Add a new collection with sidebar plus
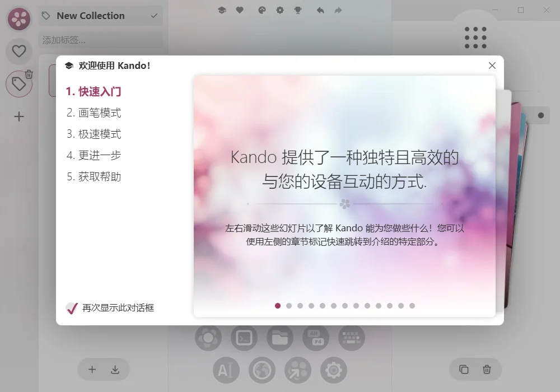Image resolution: width=560 pixels, height=392 pixels. 19,116
